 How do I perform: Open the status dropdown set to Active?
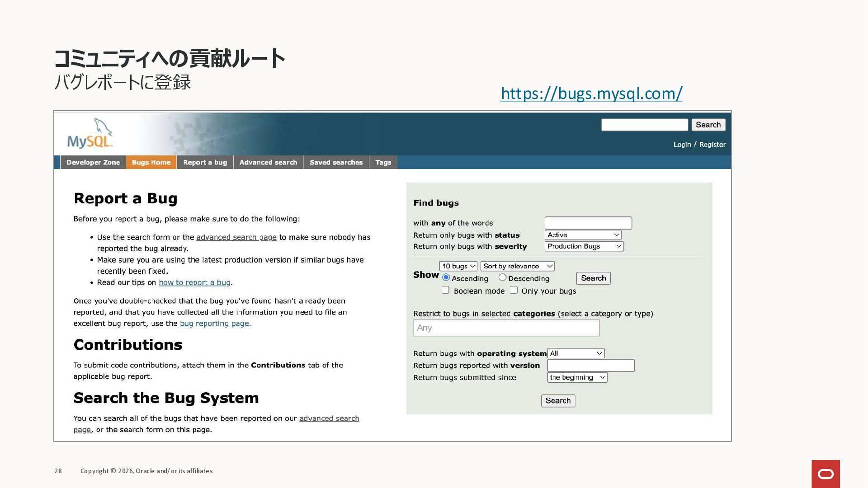[583, 235]
